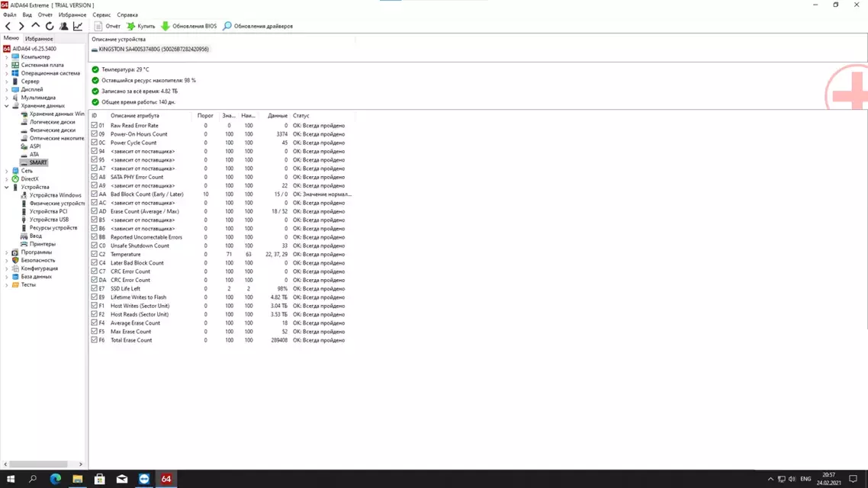The width and height of the screenshot is (868, 488).
Task: Open the Файл menu
Action: pos(9,15)
